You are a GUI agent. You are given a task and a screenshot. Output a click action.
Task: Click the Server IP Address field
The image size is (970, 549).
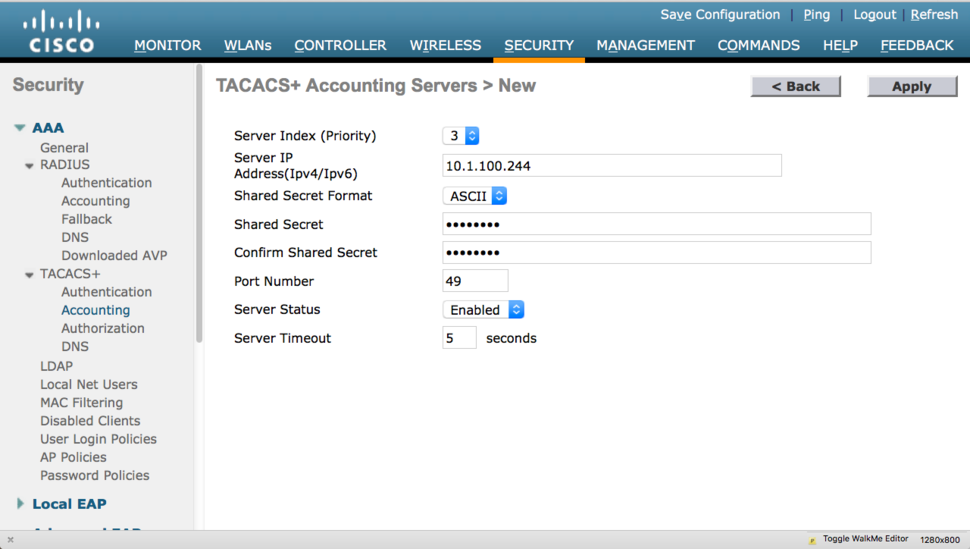click(x=612, y=166)
